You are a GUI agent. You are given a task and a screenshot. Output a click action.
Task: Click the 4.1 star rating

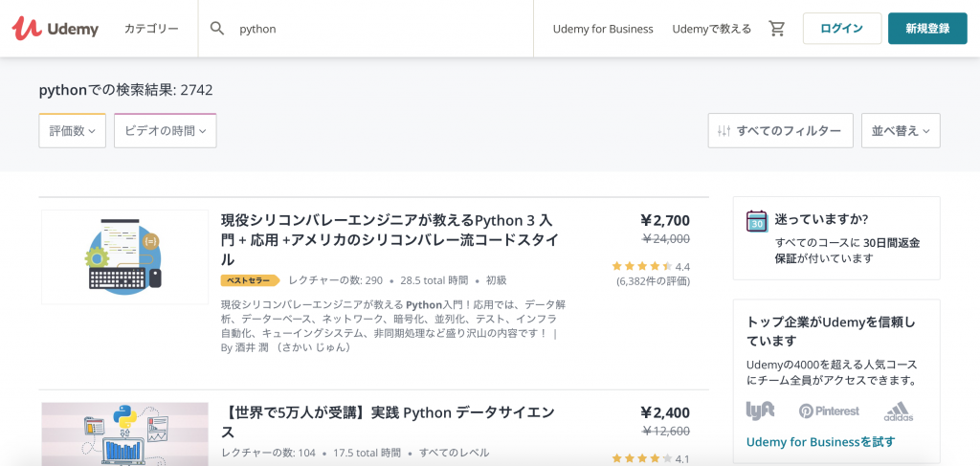(x=651, y=459)
